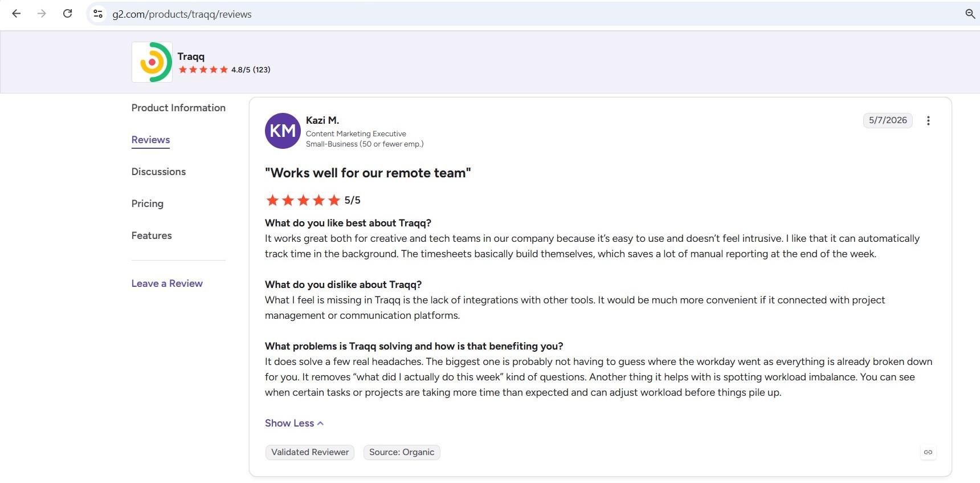Viewport: 980px width, 483px height.
Task: Click "What do you like best about Traqq?" heading
Action: (348, 223)
